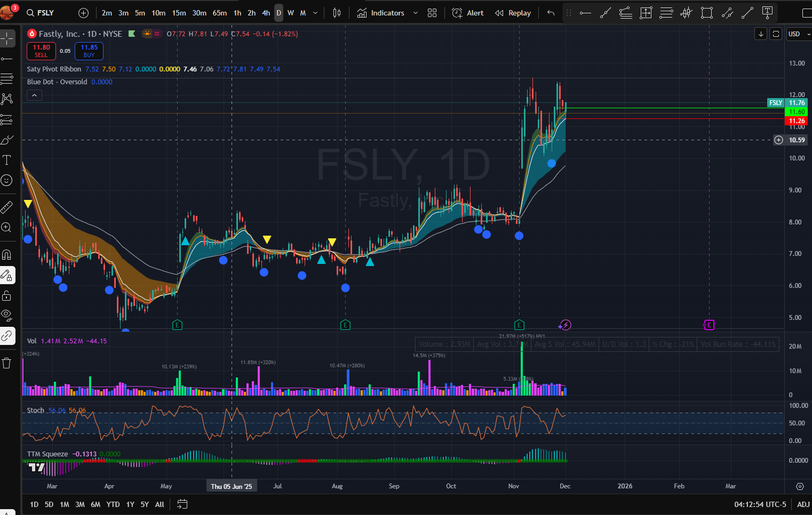Click the future magenta earnings E marker
812x515 pixels.
(708, 325)
